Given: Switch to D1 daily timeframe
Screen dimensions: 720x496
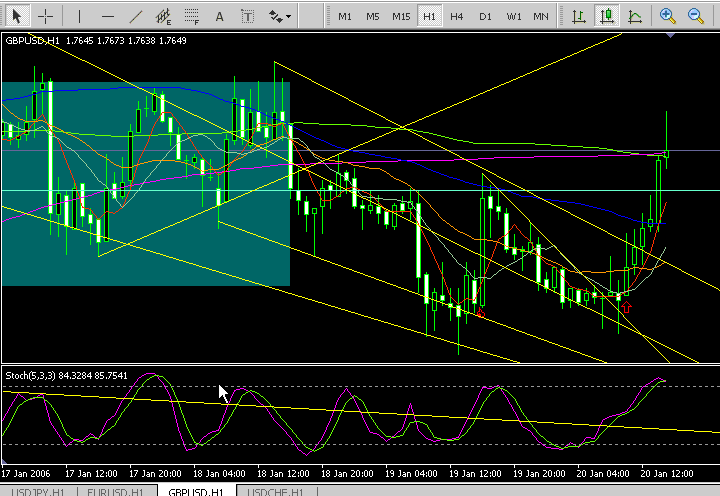Looking at the screenshot, I should pos(485,17).
